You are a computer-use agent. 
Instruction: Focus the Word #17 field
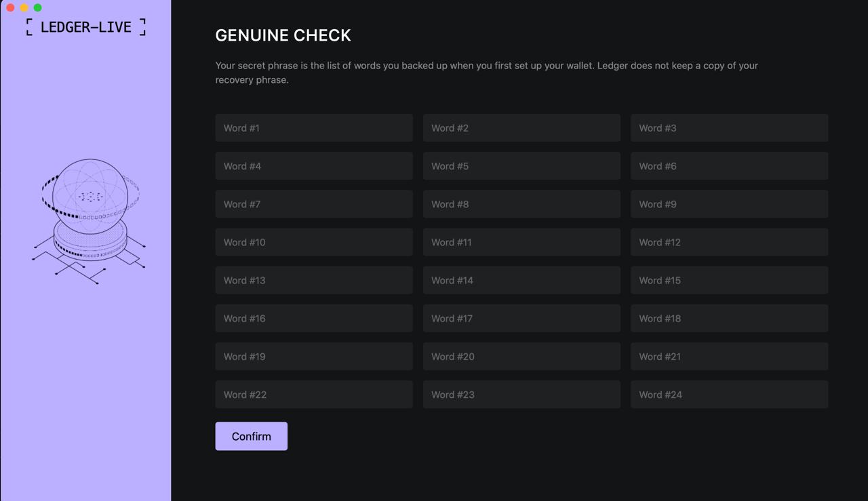521,318
